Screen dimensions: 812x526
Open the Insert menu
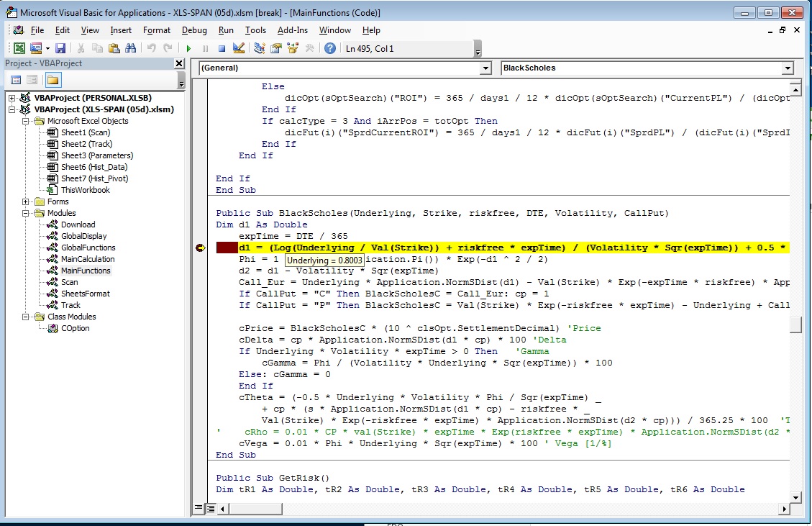121,30
